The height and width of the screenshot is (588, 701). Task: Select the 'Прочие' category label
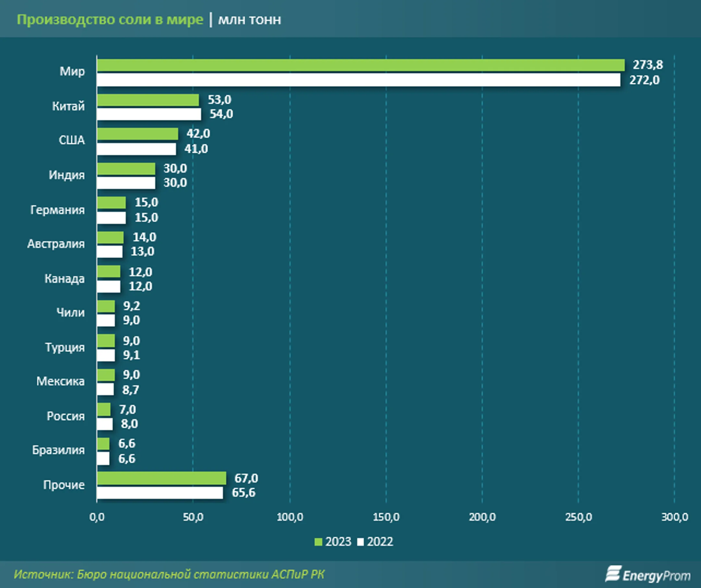[64, 485]
